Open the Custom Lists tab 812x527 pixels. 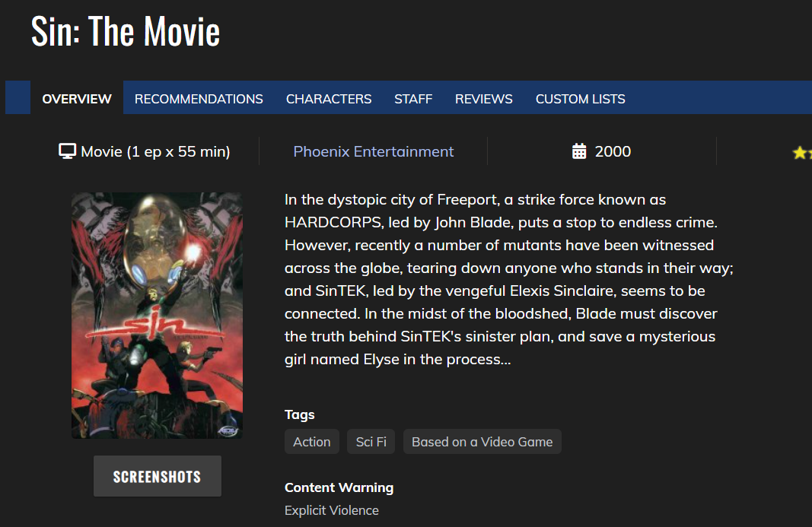[x=581, y=99]
